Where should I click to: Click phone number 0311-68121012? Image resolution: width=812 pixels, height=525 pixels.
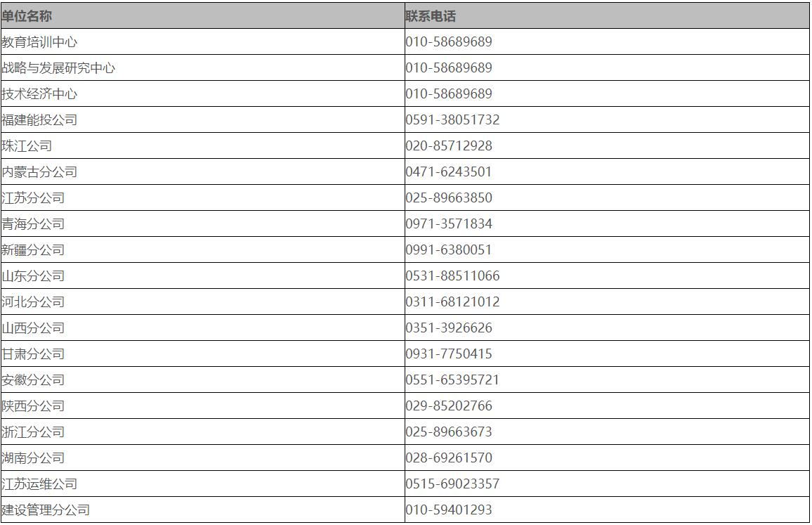[x=452, y=302]
